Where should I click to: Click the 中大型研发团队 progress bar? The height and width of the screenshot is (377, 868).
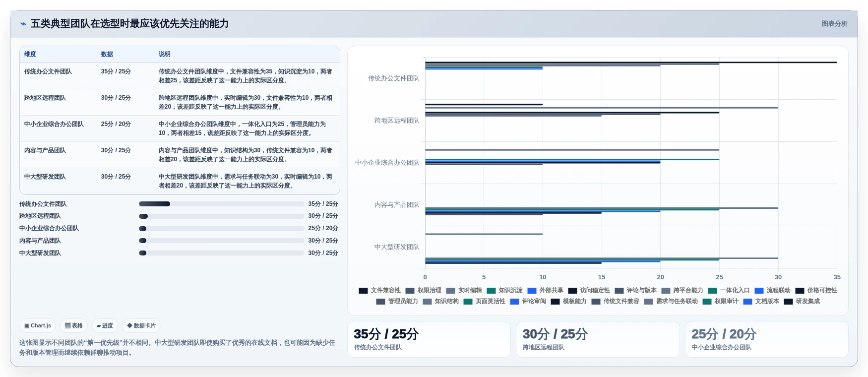pos(221,253)
